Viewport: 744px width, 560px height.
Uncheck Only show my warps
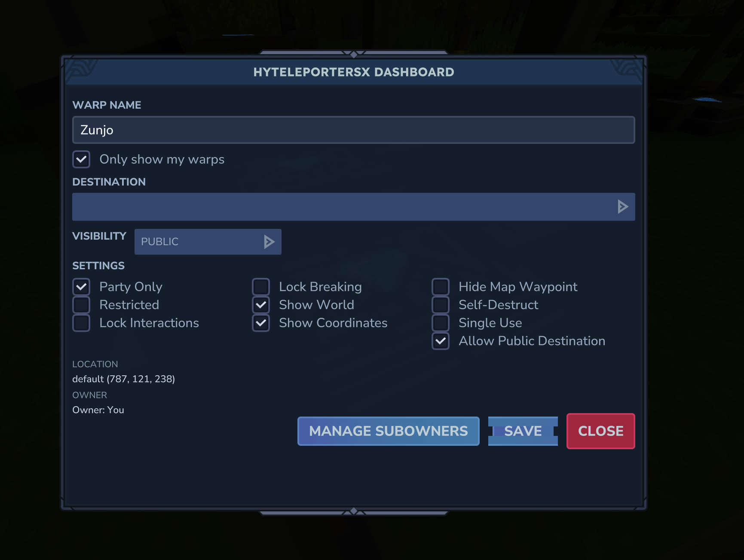[x=81, y=159]
